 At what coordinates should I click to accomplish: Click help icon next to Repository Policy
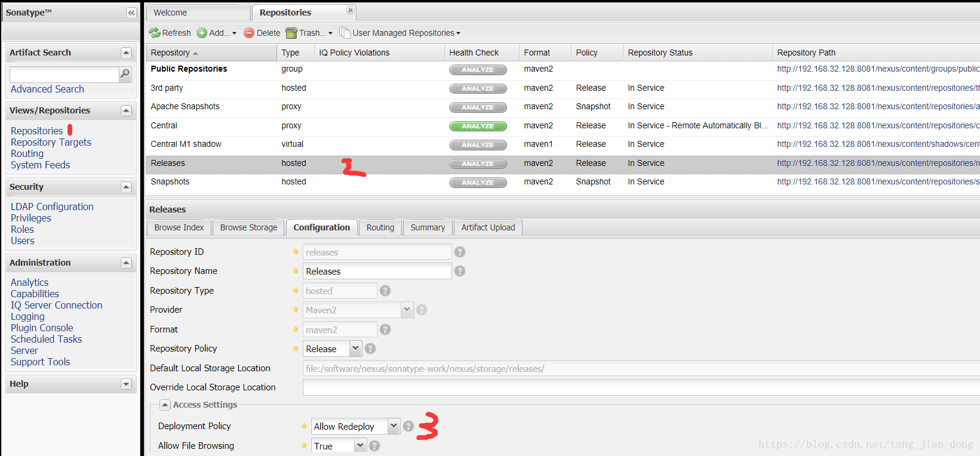(x=370, y=349)
